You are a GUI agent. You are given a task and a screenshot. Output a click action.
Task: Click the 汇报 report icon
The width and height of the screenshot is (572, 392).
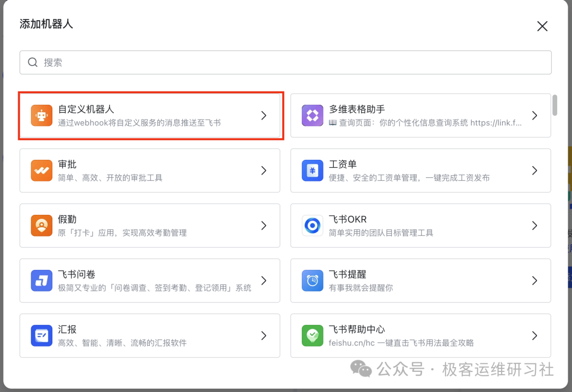pos(41,335)
